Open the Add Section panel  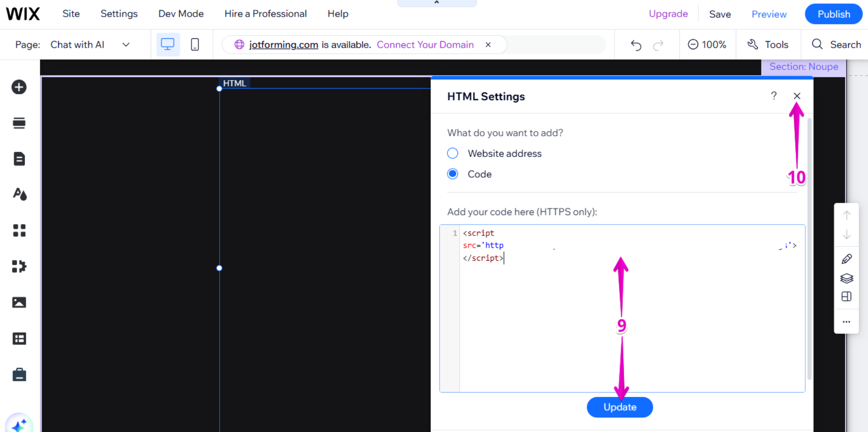point(19,123)
